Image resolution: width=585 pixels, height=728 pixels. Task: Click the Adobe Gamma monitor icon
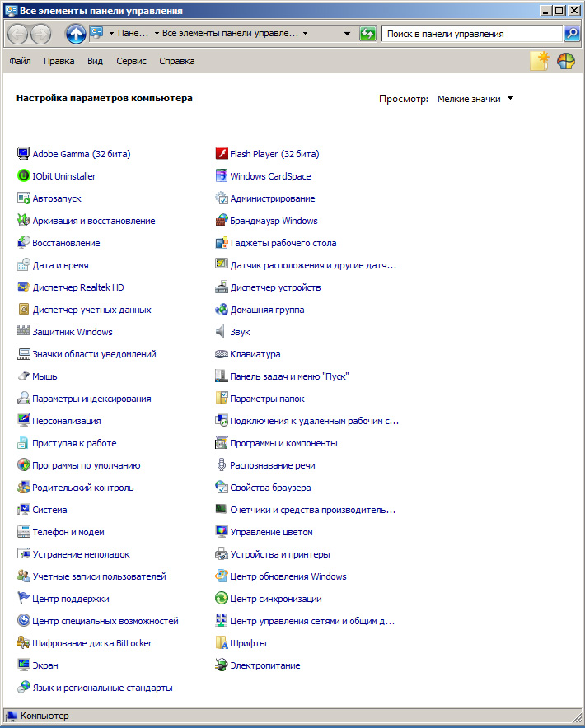(x=23, y=154)
